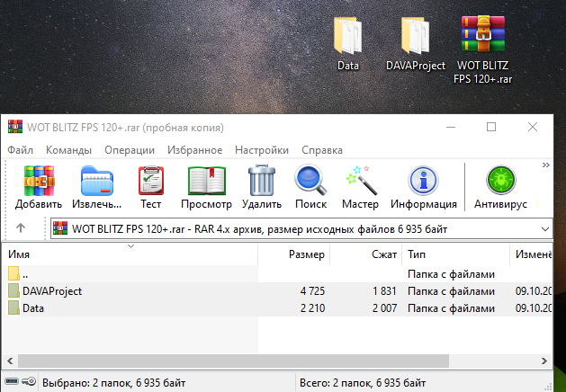The image size is (566, 392).
Task: Sort by Тип column header
Action: (456, 254)
